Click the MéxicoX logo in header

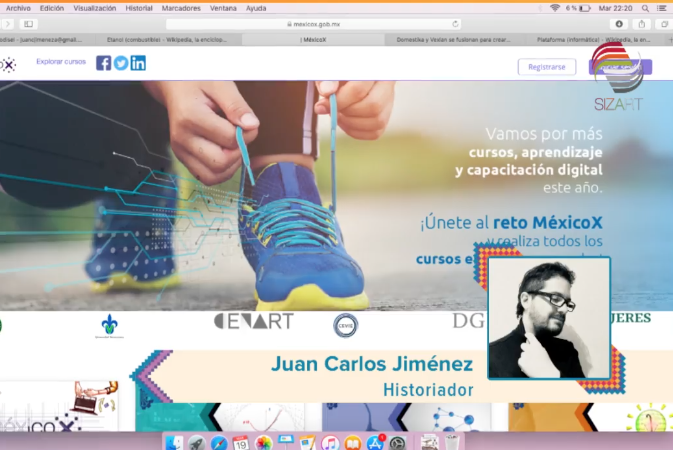(x=8, y=65)
